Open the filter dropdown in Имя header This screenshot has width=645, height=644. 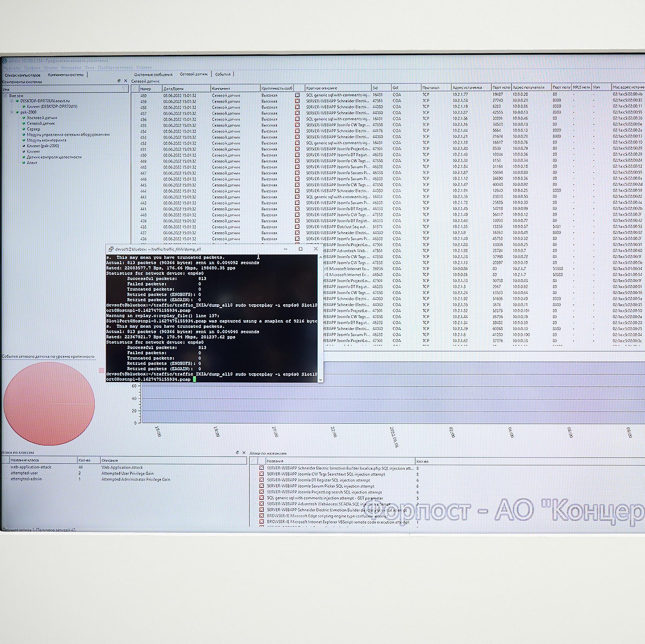point(124,89)
